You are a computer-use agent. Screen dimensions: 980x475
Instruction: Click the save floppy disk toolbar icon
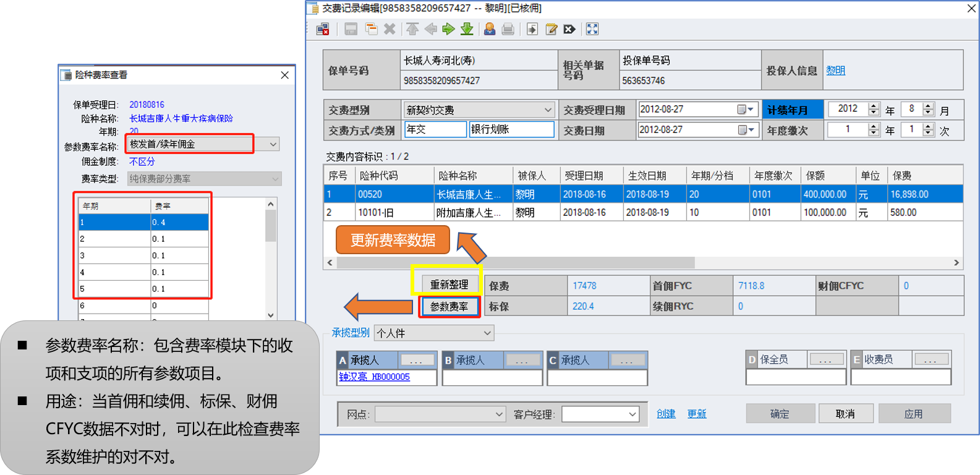(351, 29)
